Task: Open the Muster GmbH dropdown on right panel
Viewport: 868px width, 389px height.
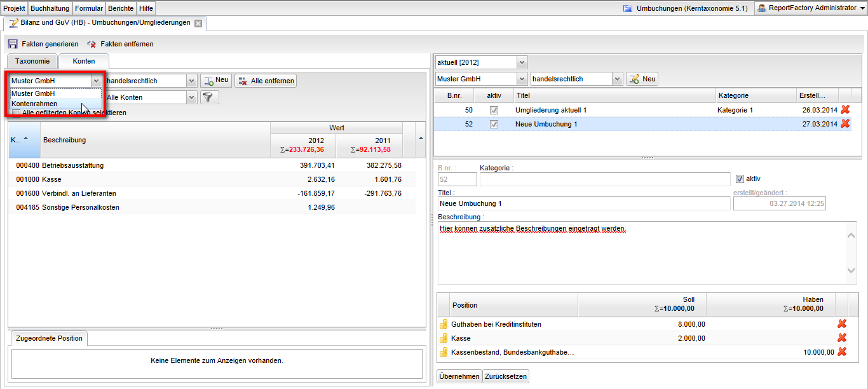Action: click(x=522, y=79)
